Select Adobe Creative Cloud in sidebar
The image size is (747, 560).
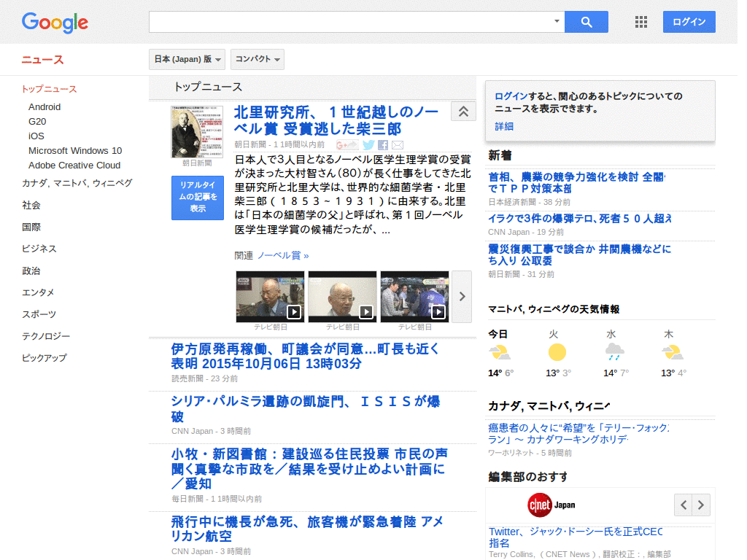point(74,166)
